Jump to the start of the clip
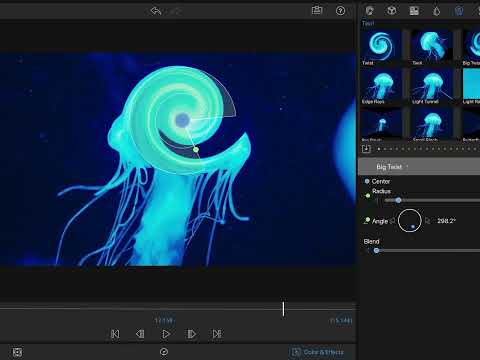 [115, 334]
